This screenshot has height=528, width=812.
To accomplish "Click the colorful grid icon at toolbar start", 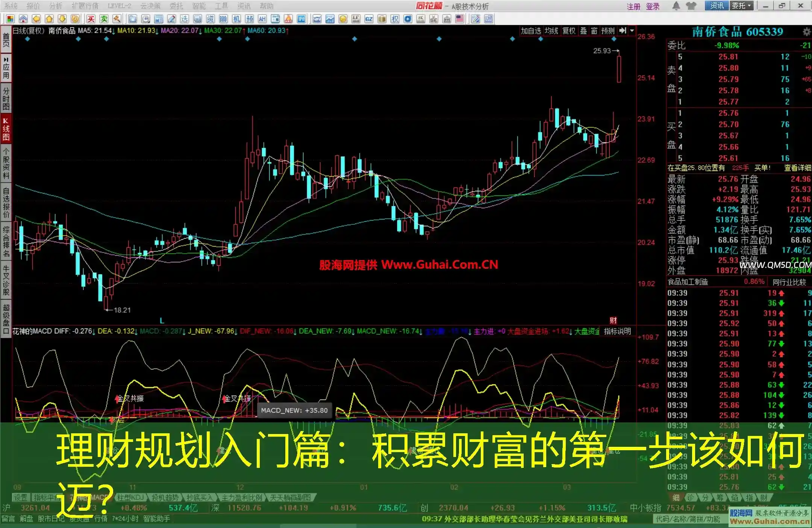I will pyautogui.click(x=10, y=19).
